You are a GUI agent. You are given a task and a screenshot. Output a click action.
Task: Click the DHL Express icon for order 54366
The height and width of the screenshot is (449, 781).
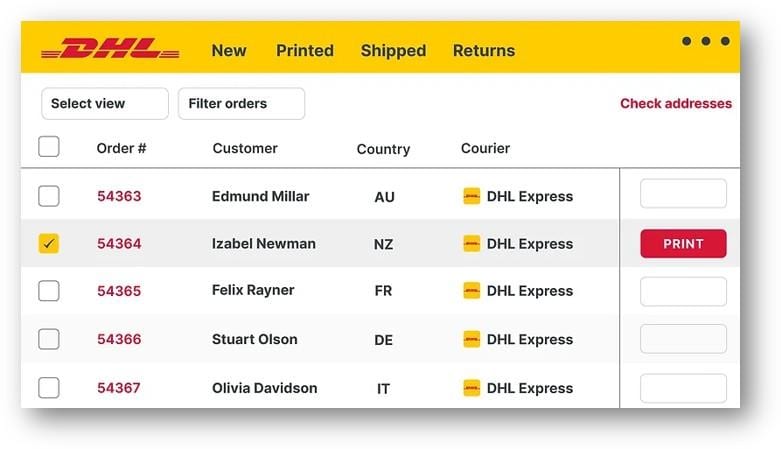point(472,339)
